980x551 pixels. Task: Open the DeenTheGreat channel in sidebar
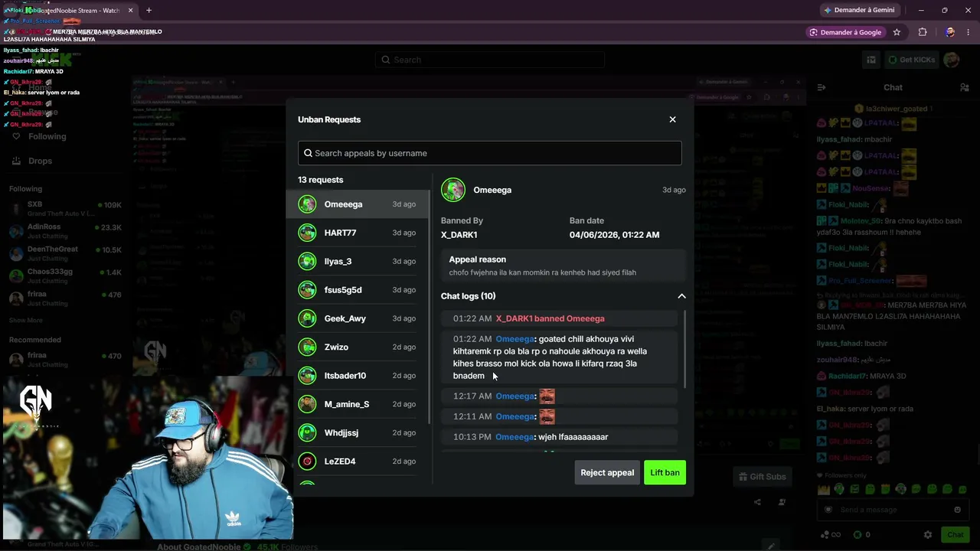65,253
